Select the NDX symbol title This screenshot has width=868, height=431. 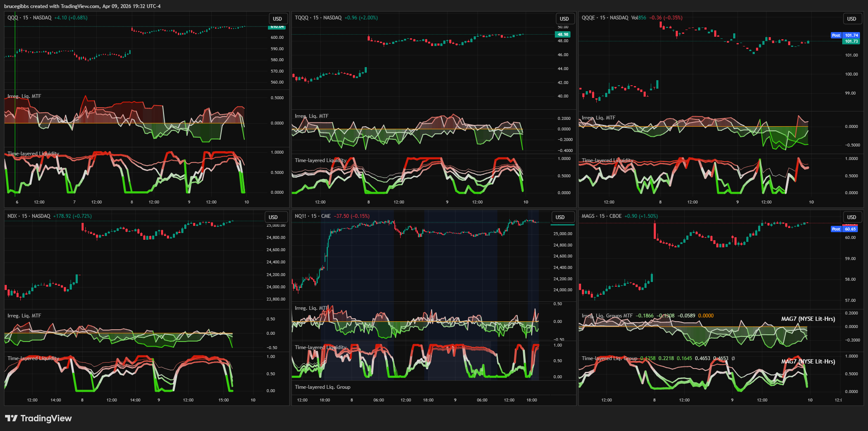[12, 216]
